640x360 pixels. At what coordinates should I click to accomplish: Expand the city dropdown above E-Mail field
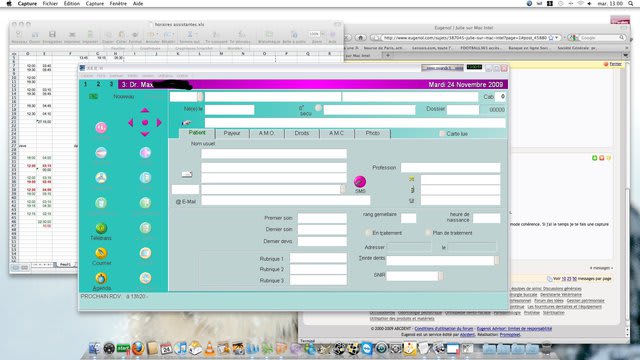[x=343, y=189]
